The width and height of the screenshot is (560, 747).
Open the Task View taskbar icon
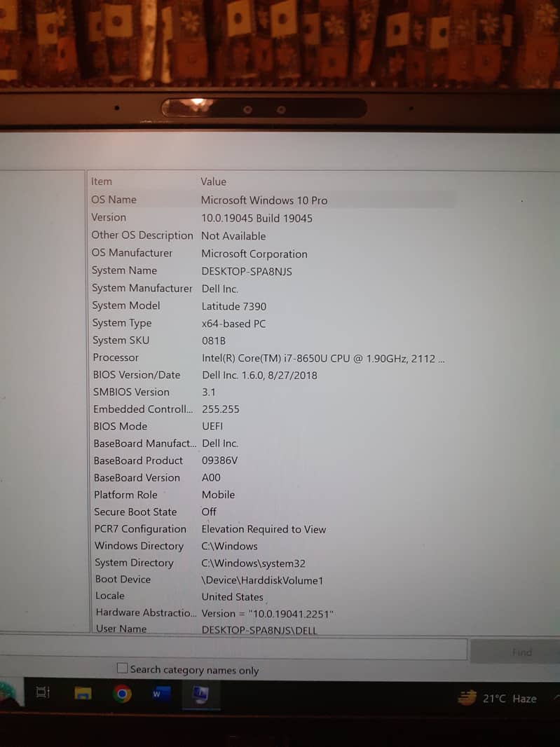coord(43,692)
